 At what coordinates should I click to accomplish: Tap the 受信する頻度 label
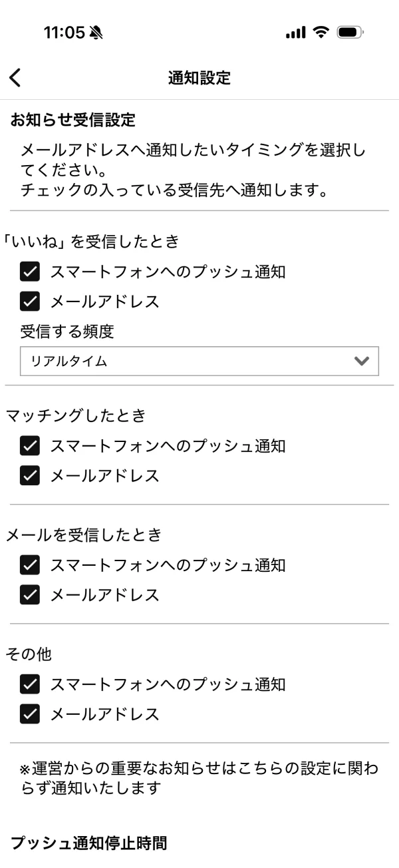(x=63, y=331)
